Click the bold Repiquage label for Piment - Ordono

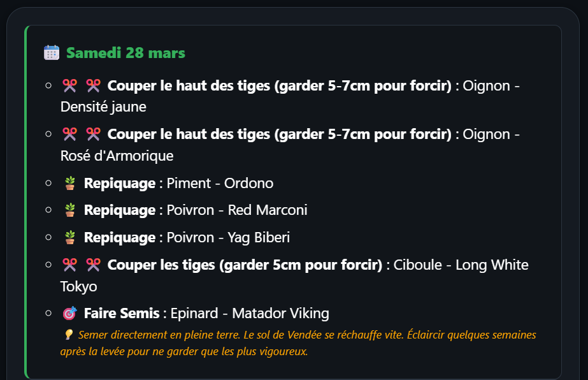(119, 184)
